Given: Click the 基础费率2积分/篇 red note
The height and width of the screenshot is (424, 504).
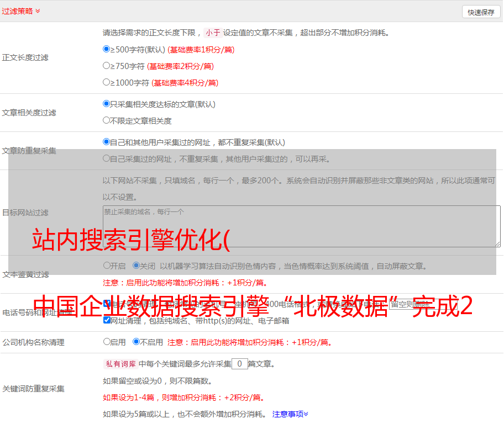Looking at the screenshot, I should click(181, 66).
